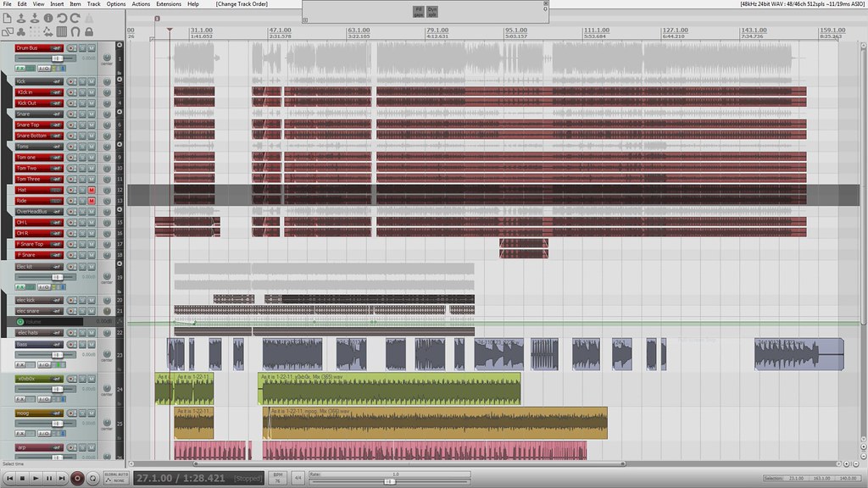Click the playback Rate slider
This screenshot has width=868, height=488.
click(389, 481)
